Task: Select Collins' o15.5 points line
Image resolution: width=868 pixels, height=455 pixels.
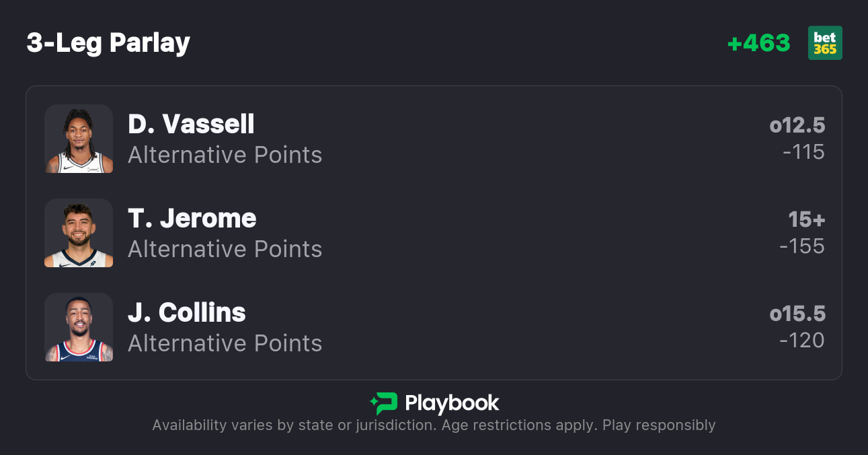Action: (x=797, y=314)
